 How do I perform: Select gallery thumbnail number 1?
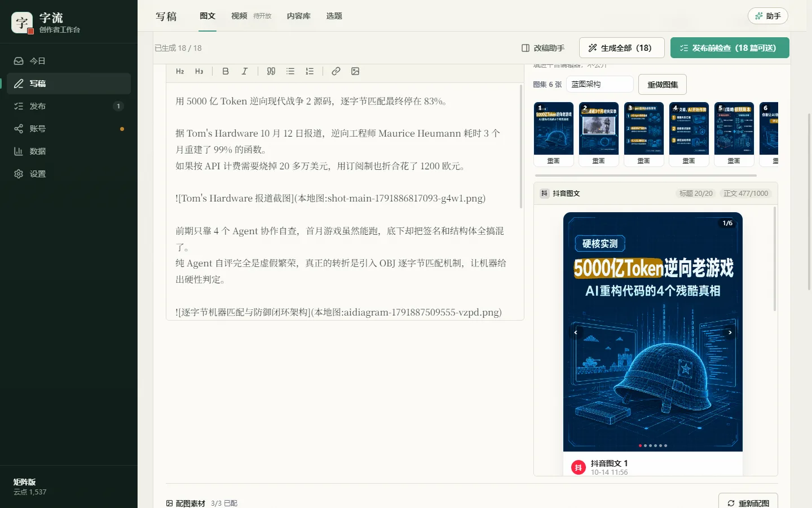click(x=554, y=128)
